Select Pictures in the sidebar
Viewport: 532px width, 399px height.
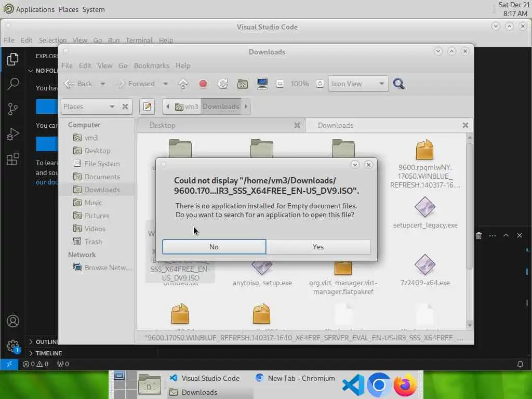97,216
